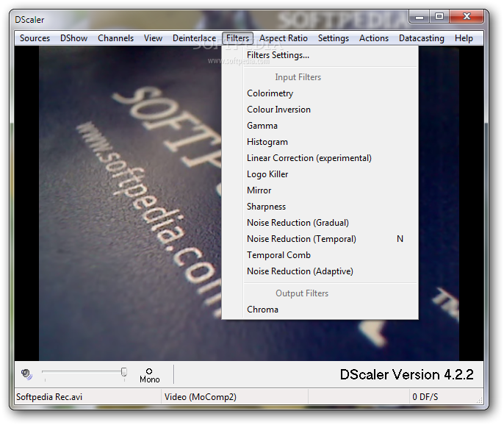Open the Deinterlace menu
Viewport: 504px width, 425px height.
194,38
